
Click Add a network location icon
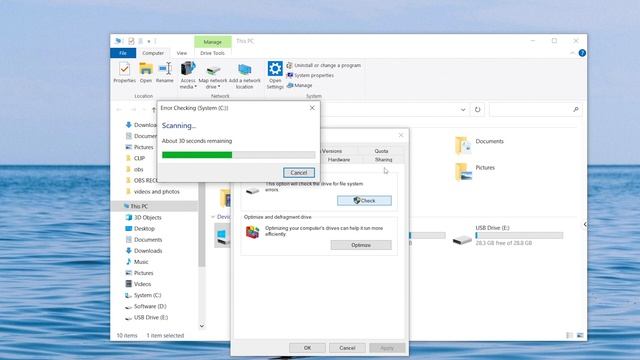[x=244, y=75]
